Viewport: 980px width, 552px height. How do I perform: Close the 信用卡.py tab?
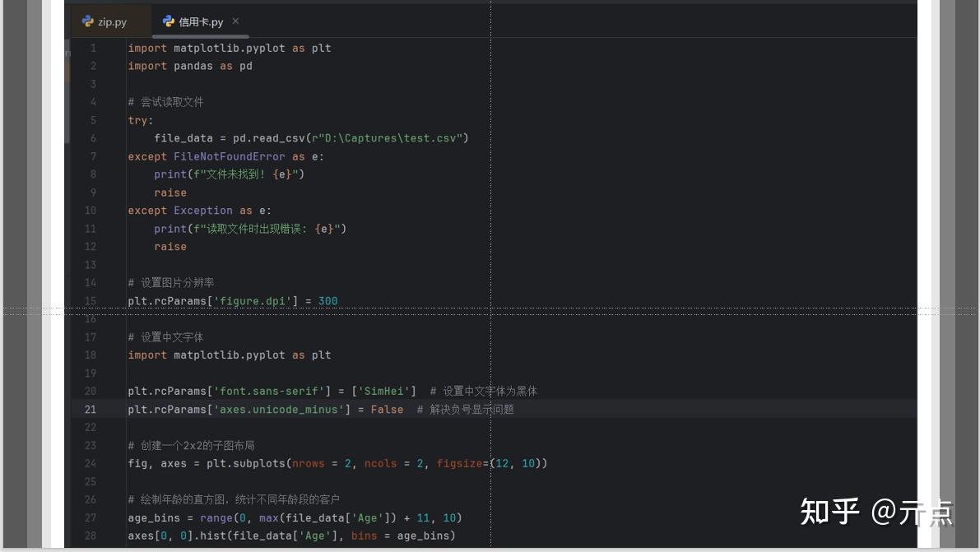pos(235,21)
